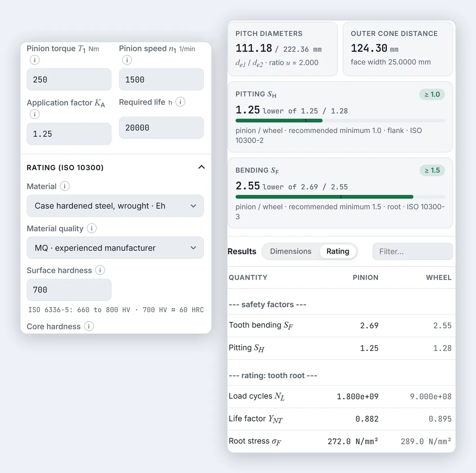Click the Pinion speed info icon

(x=127, y=60)
